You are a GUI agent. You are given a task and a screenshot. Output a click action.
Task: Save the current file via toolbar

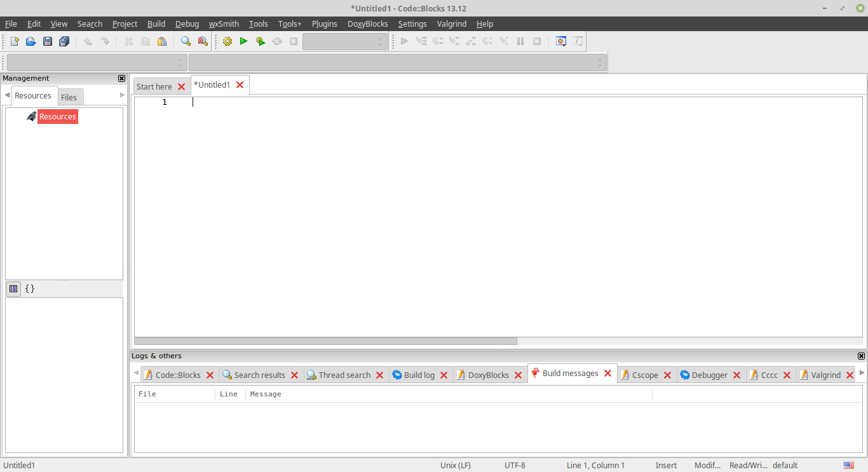pos(48,41)
